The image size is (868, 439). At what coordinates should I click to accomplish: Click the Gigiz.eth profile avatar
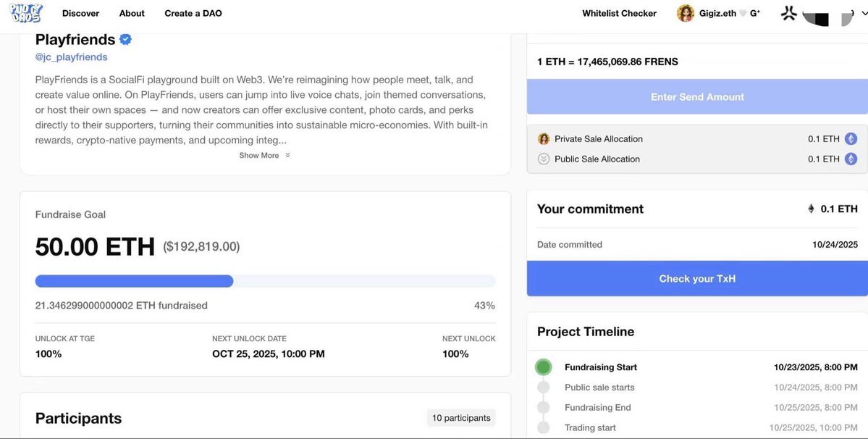[685, 13]
